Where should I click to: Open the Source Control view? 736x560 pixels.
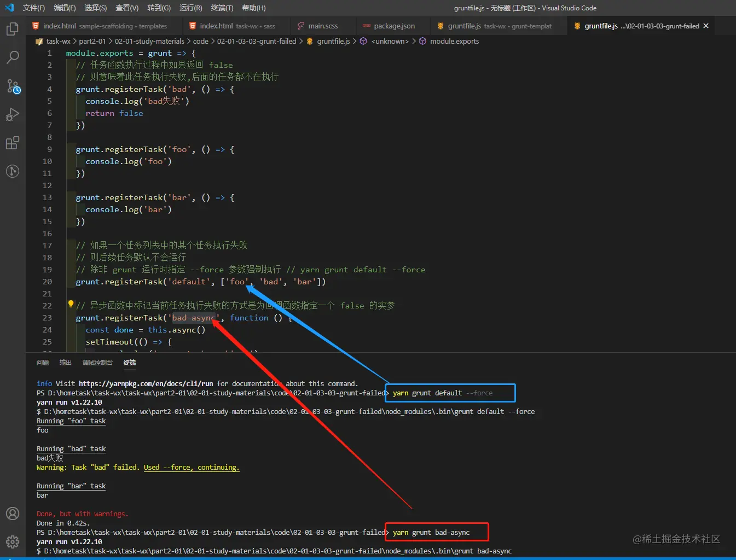pos(13,86)
